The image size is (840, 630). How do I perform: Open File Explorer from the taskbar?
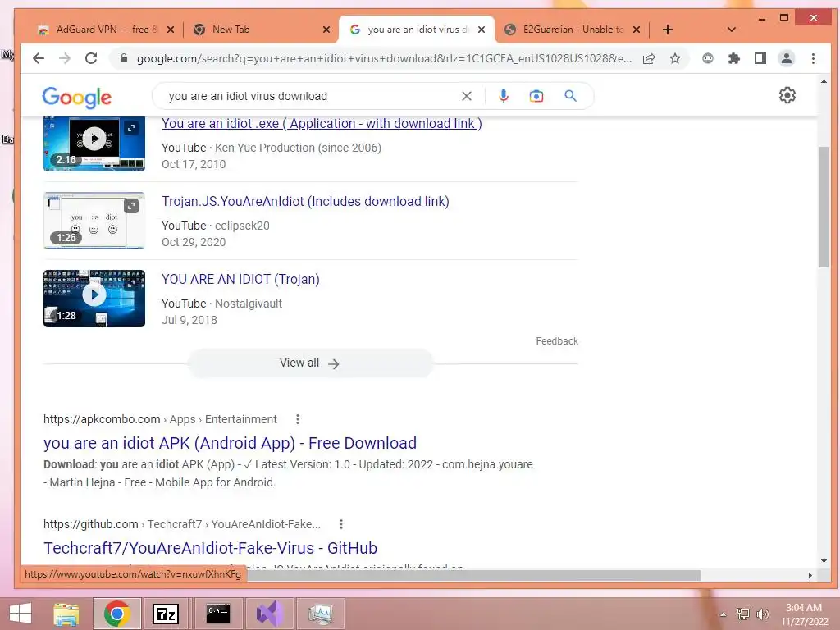pyautogui.click(x=66, y=614)
